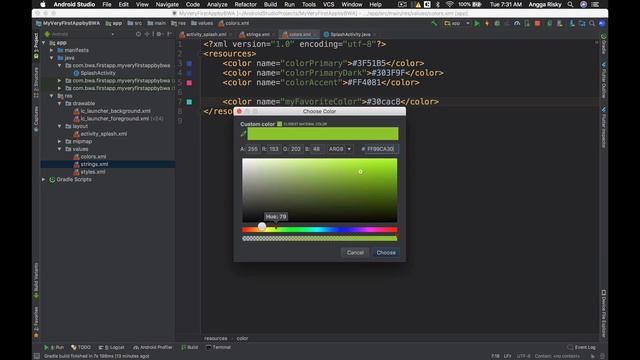Click the hue slider knob
640x360 pixels.
(262, 227)
